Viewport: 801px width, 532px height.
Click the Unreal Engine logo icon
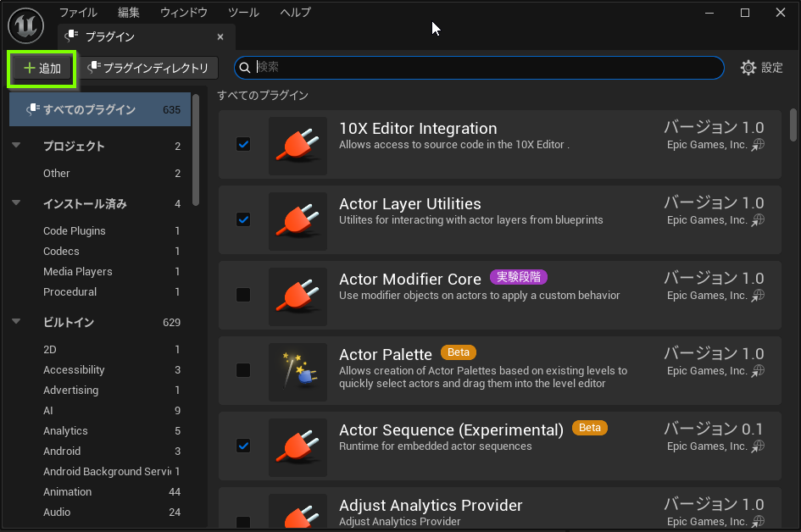click(25, 25)
